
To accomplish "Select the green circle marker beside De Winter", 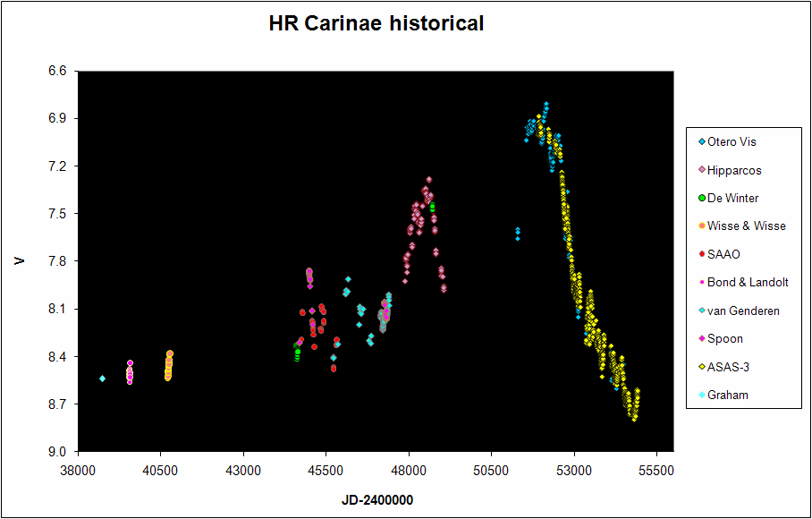I will [702, 198].
